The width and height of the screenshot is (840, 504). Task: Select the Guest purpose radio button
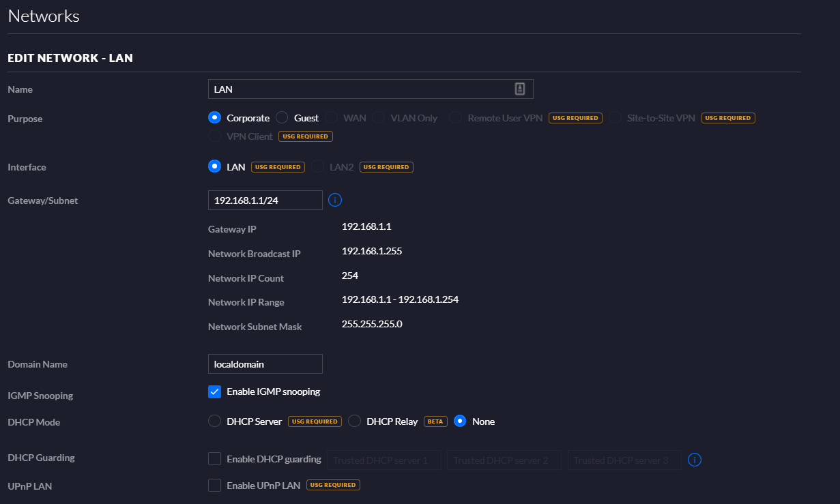[282, 118]
